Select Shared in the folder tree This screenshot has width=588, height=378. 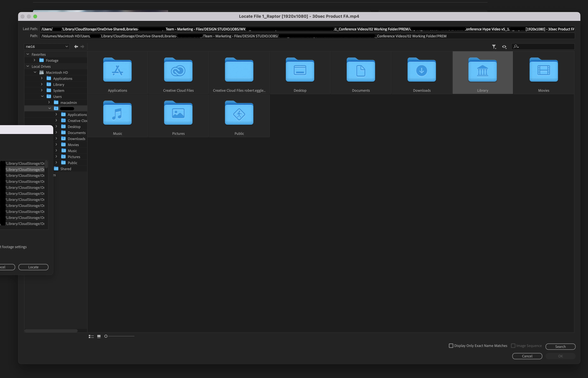tap(66, 169)
